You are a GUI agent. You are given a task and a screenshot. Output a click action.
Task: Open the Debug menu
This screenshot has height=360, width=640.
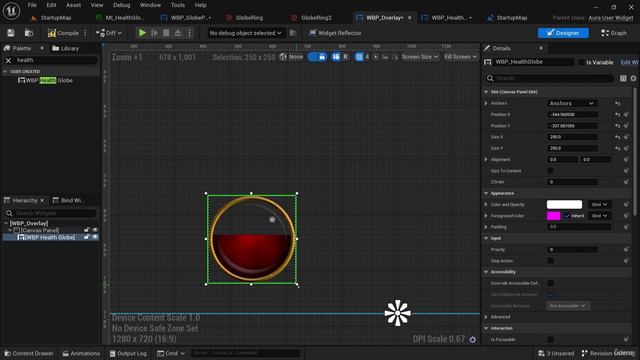(122, 5)
